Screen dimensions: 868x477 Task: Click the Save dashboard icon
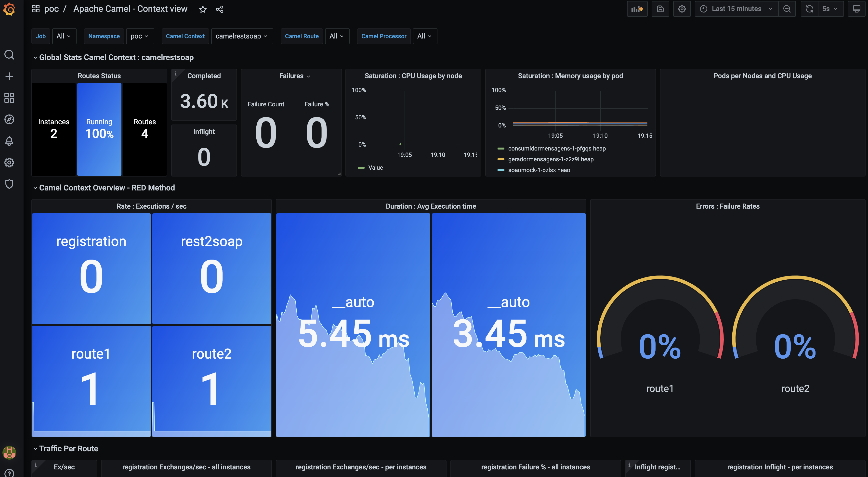coord(660,9)
